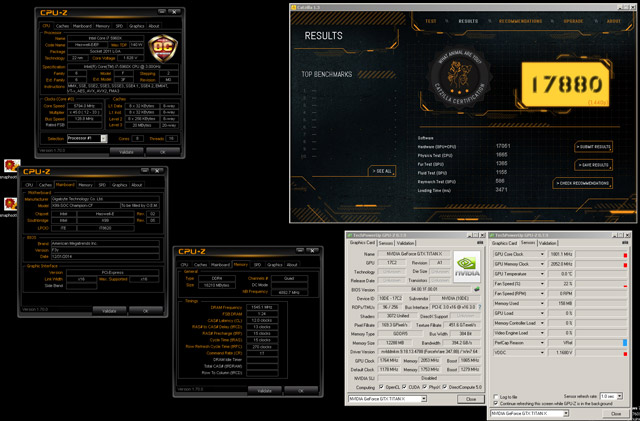Image resolution: width=640 pixels, height=421 pixels.
Task: Open UPGRADE section in Catzilla
Action: pyautogui.click(x=573, y=21)
